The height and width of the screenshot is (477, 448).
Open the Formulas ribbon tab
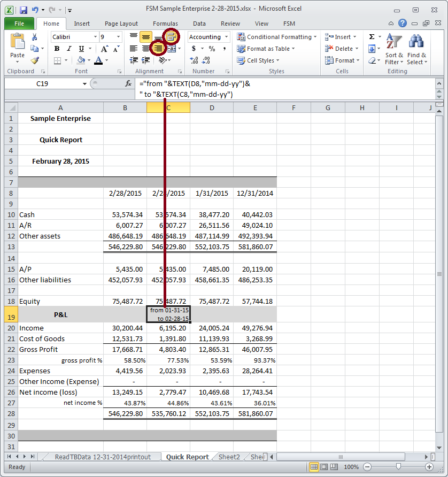click(x=165, y=24)
